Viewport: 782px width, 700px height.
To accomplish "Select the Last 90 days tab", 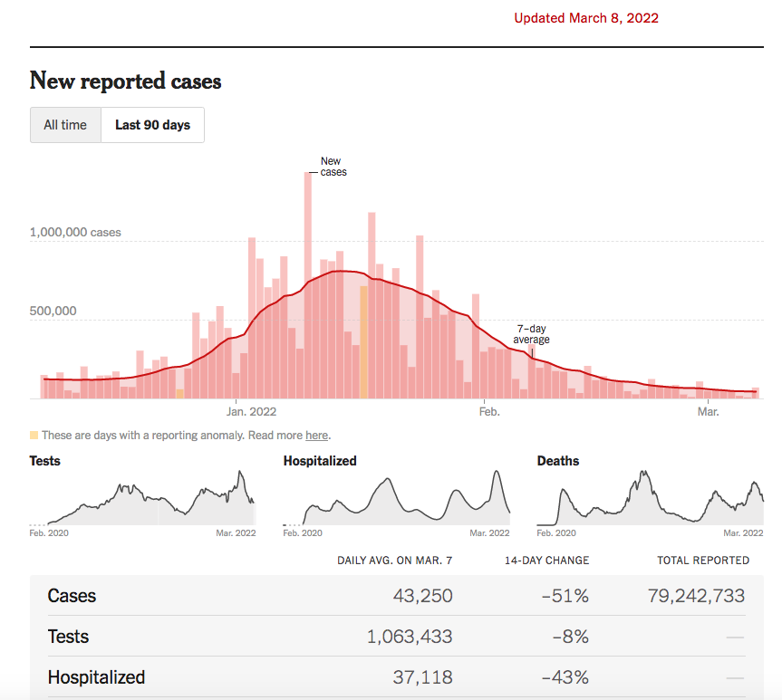I will (x=152, y=125).
